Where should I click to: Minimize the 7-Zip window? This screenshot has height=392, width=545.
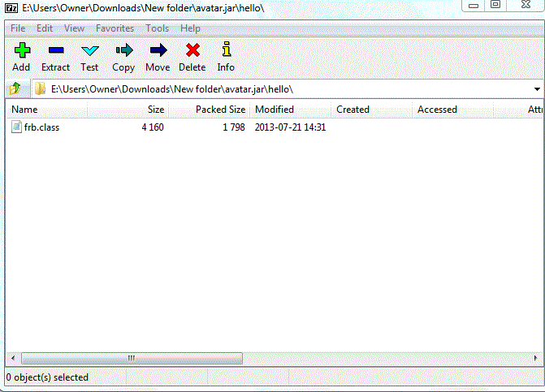pyautogui.click(x=474, y=5)
